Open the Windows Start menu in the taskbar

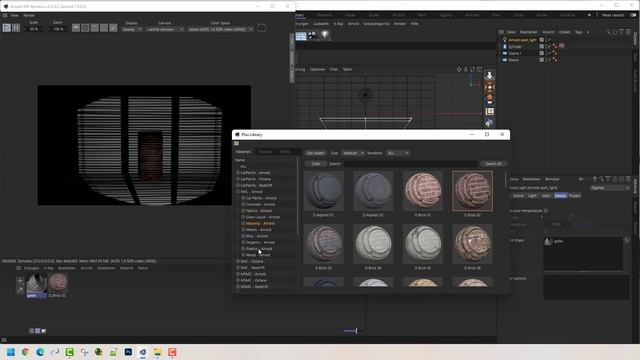pos(11,352)
